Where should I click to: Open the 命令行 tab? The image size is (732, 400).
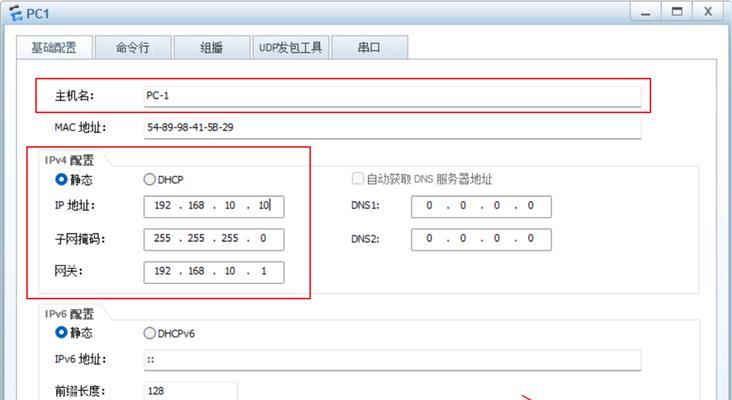133,47
